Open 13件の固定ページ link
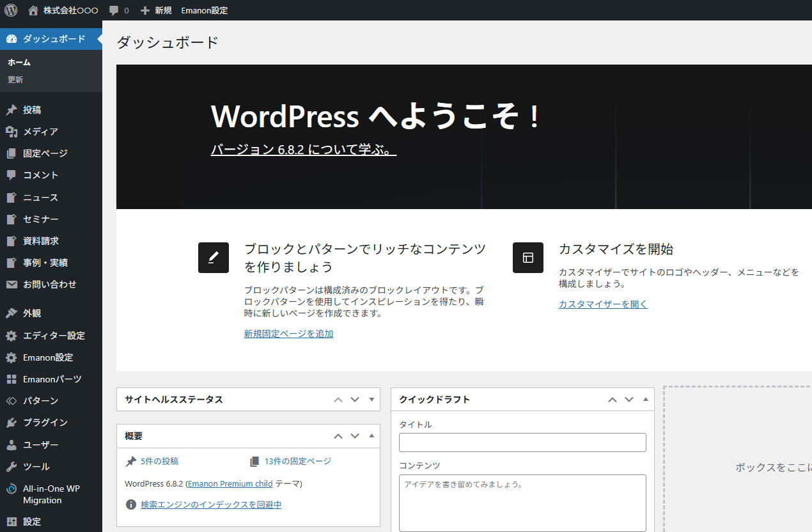The width and height of the screenshot is (812, 532). (298, 461)
